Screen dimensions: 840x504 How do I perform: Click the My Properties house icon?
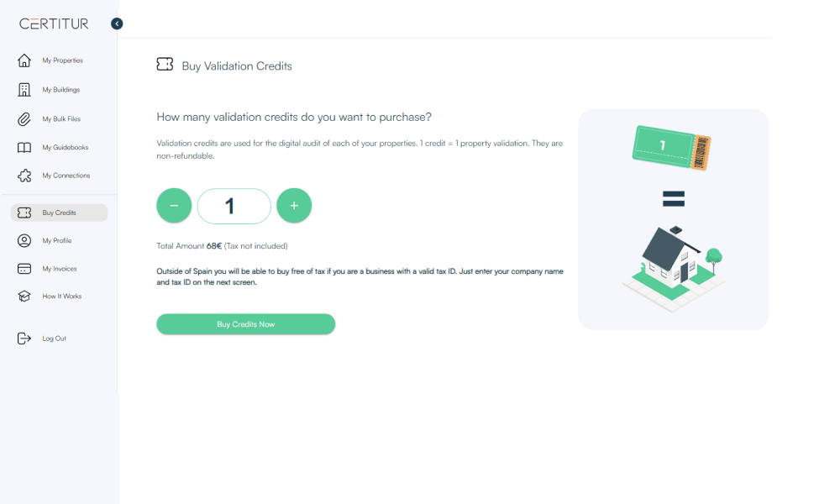[24, 60]
